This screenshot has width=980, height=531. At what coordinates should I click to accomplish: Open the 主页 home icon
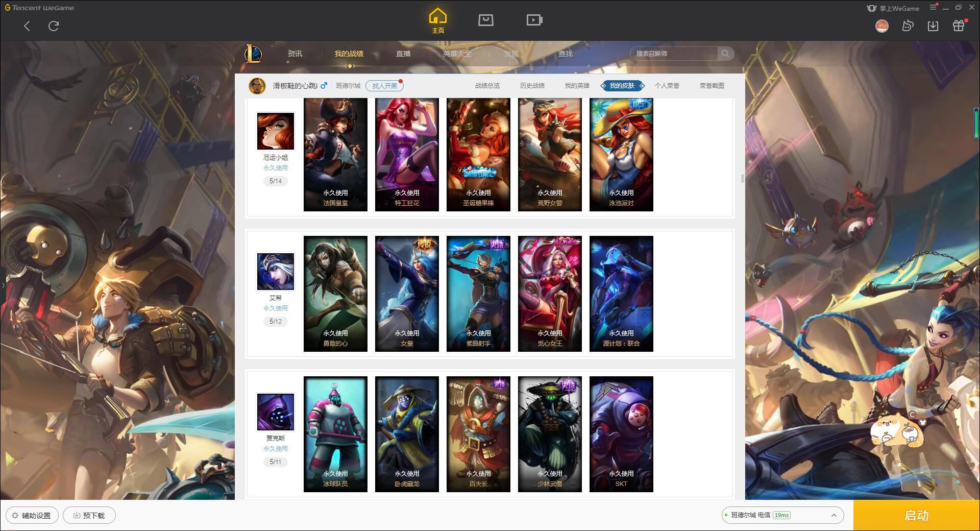click(438, 21)
